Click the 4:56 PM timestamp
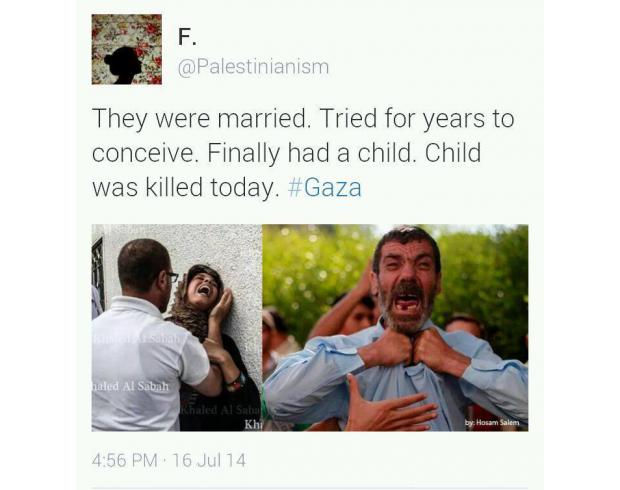 [125, 460]
